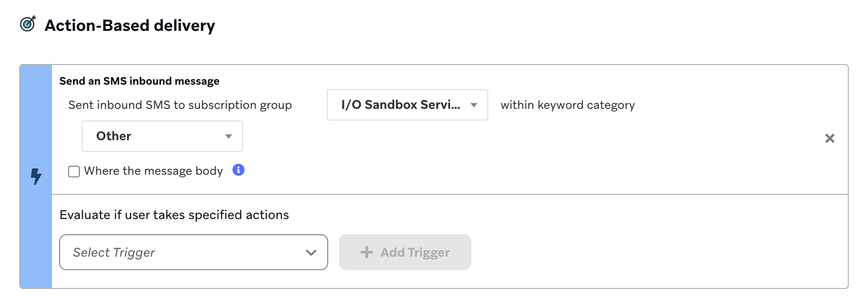This screenshot has height=301, width=868.
Task: Click the "within keyword category" label
Action: point(568,105)
